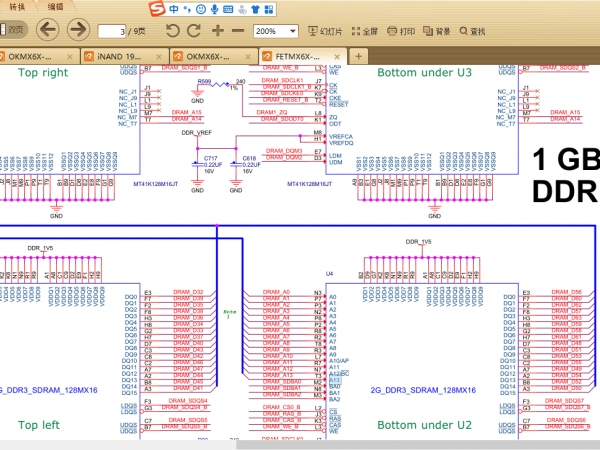Viewport: 600px width, 450px height.
Task: Open the Sogou toolbox grid icon
Action: point(266,9)
